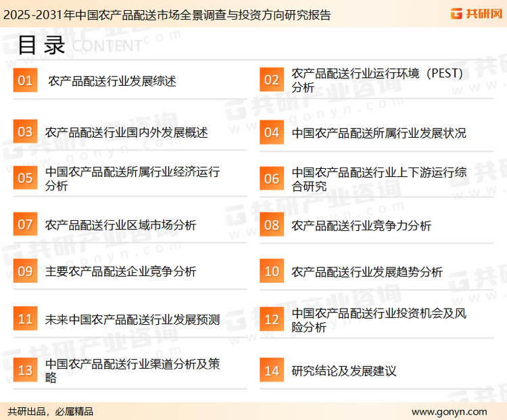Click the orange 02 number badge

click(271, 80)
